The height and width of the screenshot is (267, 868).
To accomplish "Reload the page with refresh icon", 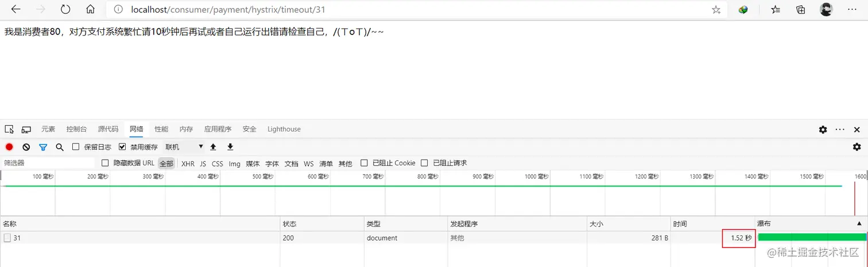I will [x=65, y=10].
